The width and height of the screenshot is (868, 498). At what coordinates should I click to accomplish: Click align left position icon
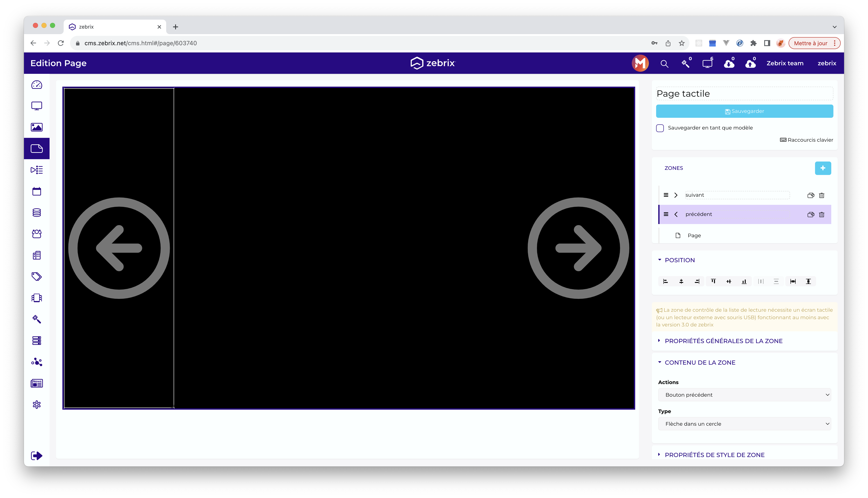pyautogui.click(x=665, y=281)
